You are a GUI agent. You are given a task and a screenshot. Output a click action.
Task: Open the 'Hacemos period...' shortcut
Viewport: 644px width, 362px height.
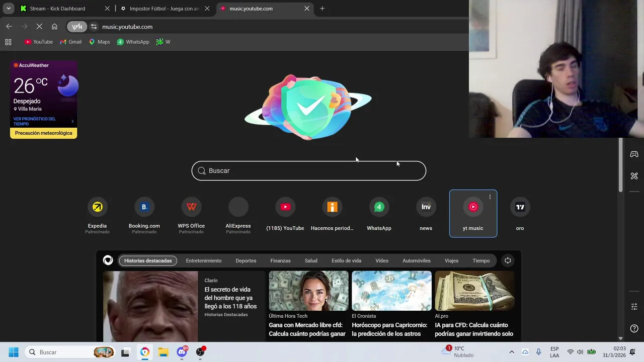point(332,213)
